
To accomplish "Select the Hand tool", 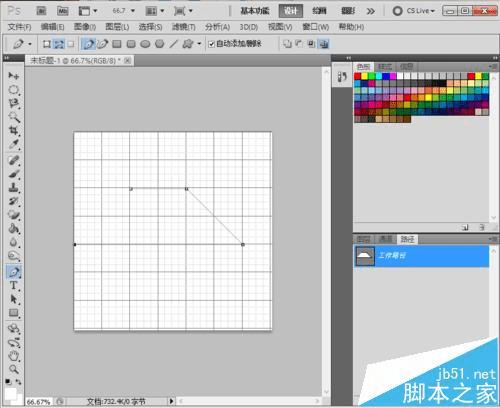I will (13, 356).
